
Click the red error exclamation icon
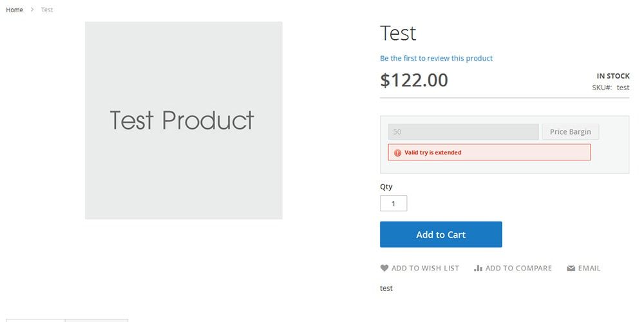(x=397, y=153)
